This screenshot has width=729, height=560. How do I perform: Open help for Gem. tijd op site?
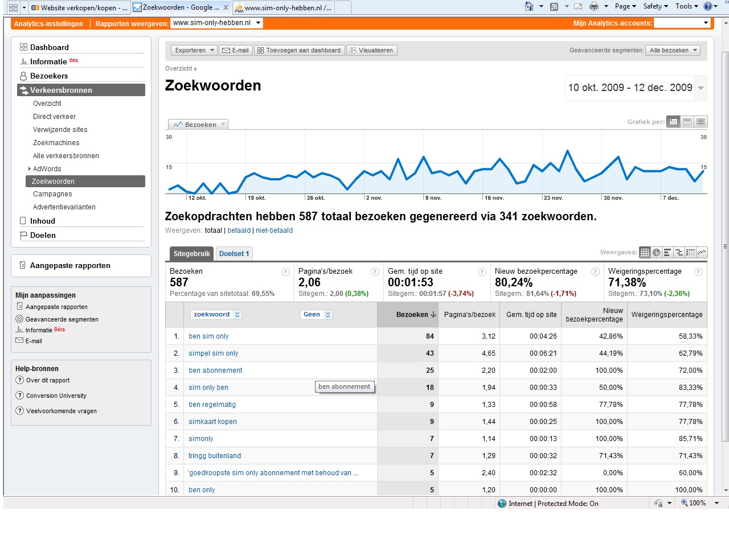coord(482,272)
